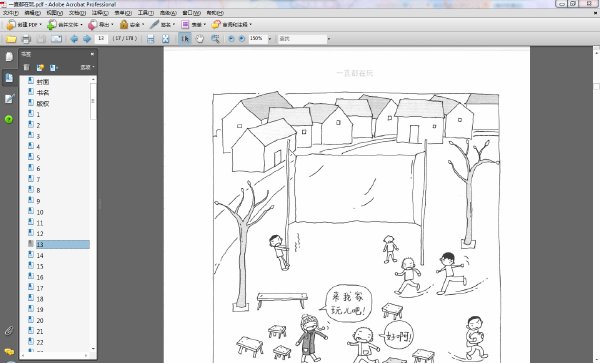Open the Signatures navigation panel icon
600x363 pixels.
click(x=9, y=99)
